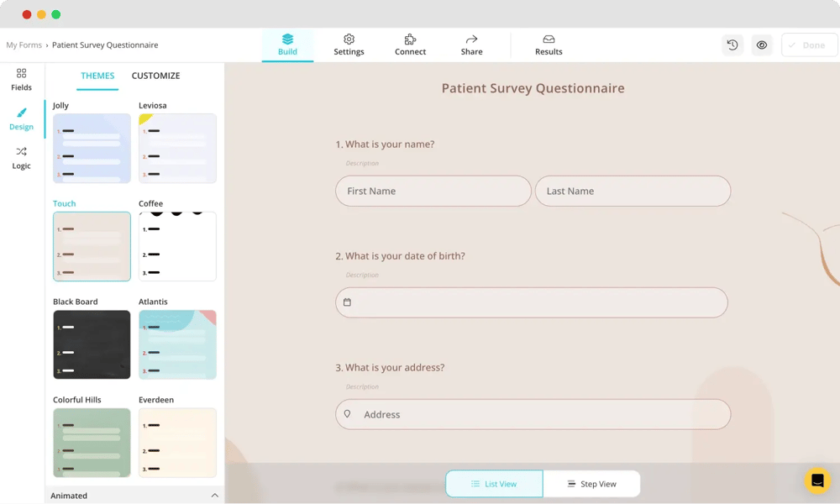Click the Share arrow icon

pyautogui.click(x=471, y=39)
